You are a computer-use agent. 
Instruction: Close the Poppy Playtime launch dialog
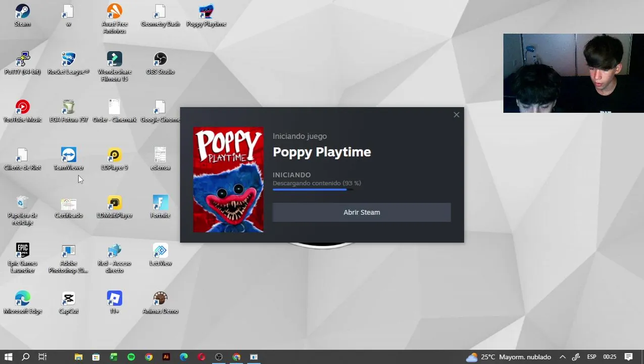coord(456,115)
